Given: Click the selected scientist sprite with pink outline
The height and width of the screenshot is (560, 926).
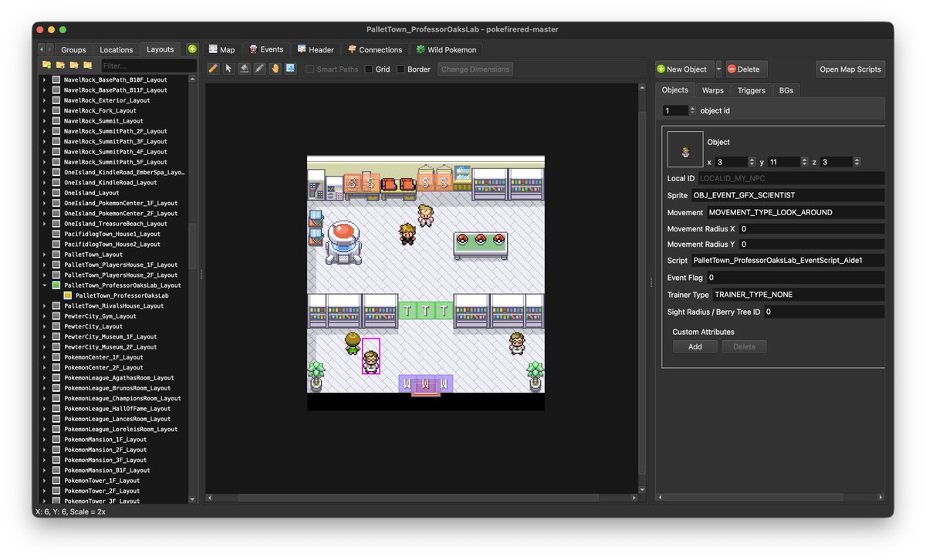Looking at the screenshot, I should [371, 357].
